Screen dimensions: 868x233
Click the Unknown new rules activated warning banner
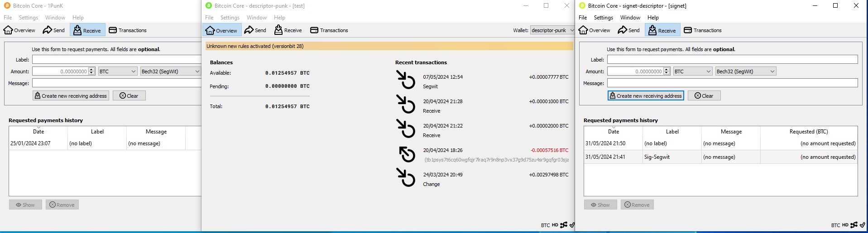389,46
